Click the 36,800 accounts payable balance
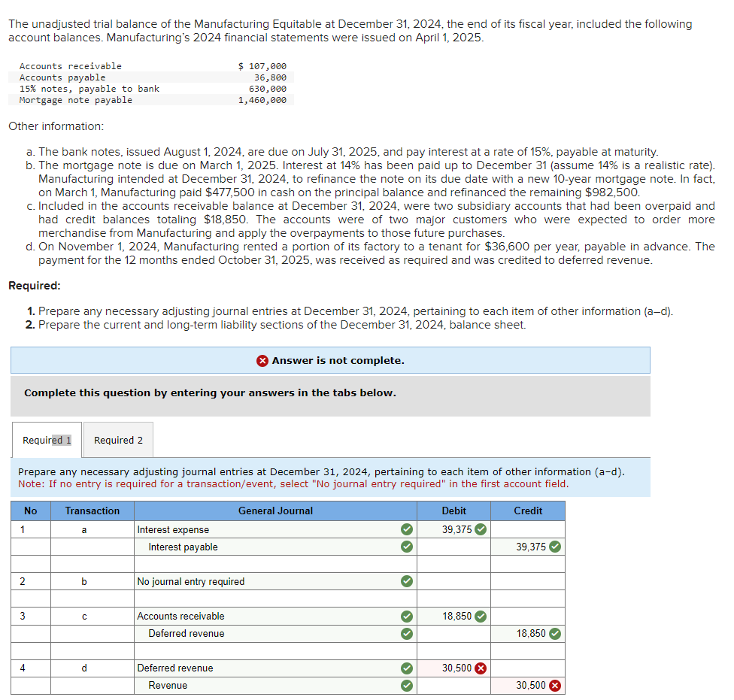 270,77
